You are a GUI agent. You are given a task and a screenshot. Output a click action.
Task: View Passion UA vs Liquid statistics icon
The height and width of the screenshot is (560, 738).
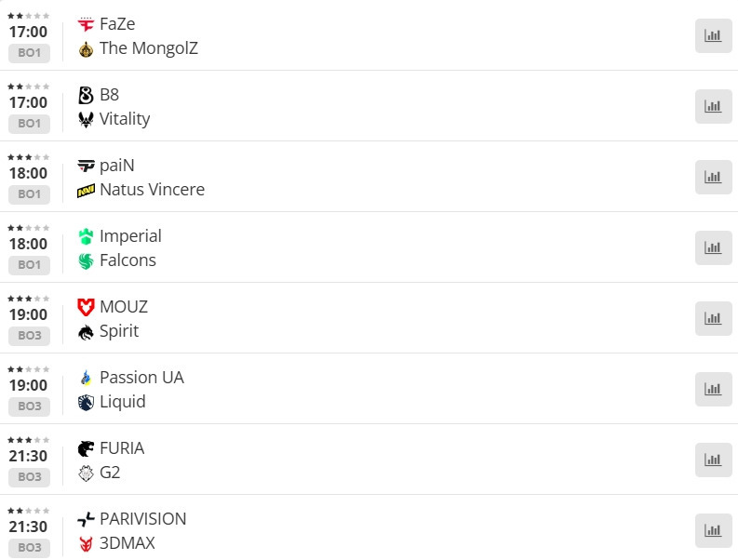click(x=713, y=389)
